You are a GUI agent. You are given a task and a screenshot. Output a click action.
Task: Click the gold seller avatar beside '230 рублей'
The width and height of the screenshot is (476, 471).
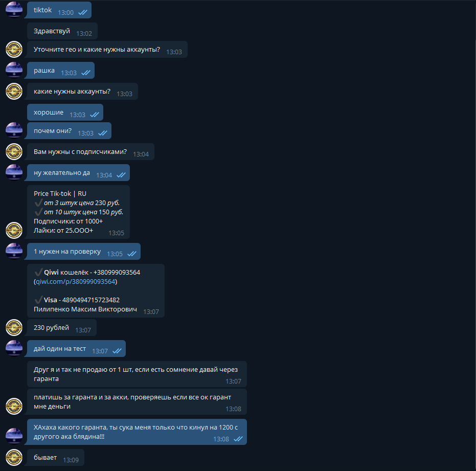[14, 327]
